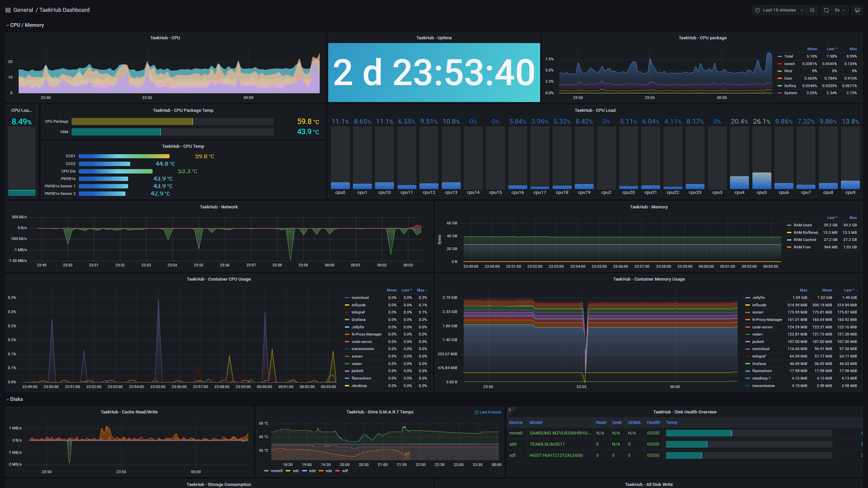868x488 pixels.
Task: Toggle the RAM Cached series in the Memory legend
Action: (805, 240)
